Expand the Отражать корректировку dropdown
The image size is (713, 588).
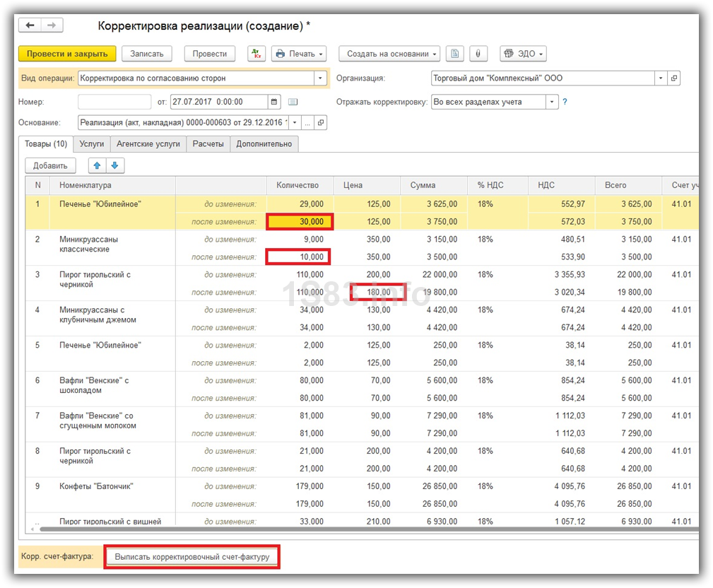pyautogui.click(x=552, y=102)
